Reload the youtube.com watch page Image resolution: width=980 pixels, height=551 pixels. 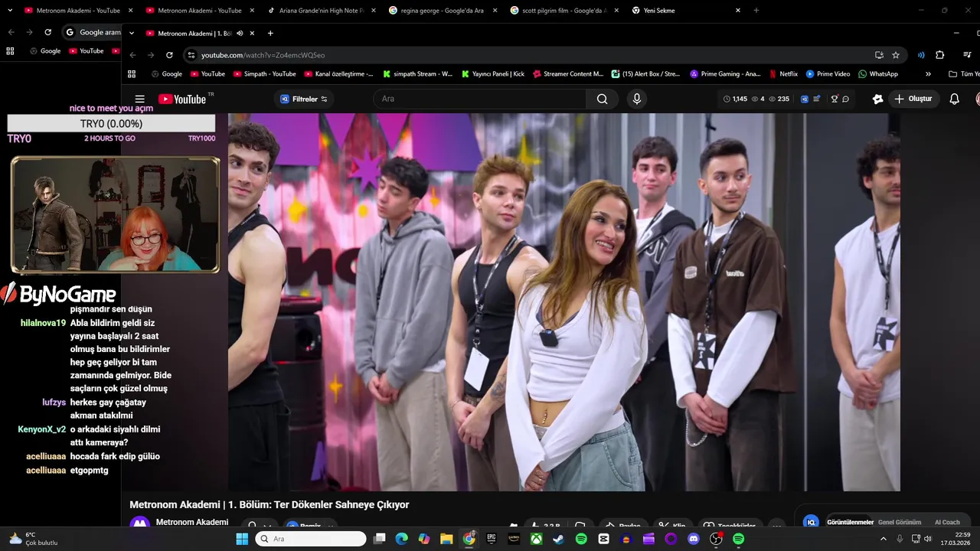169,55
